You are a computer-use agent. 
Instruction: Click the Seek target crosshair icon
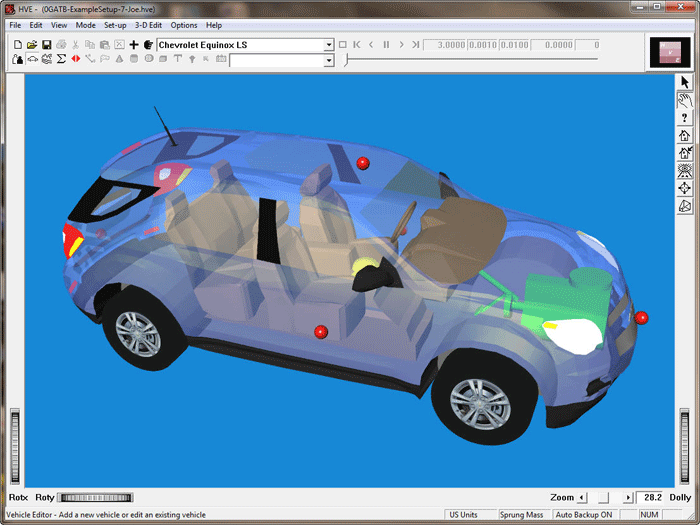[685, 188]
